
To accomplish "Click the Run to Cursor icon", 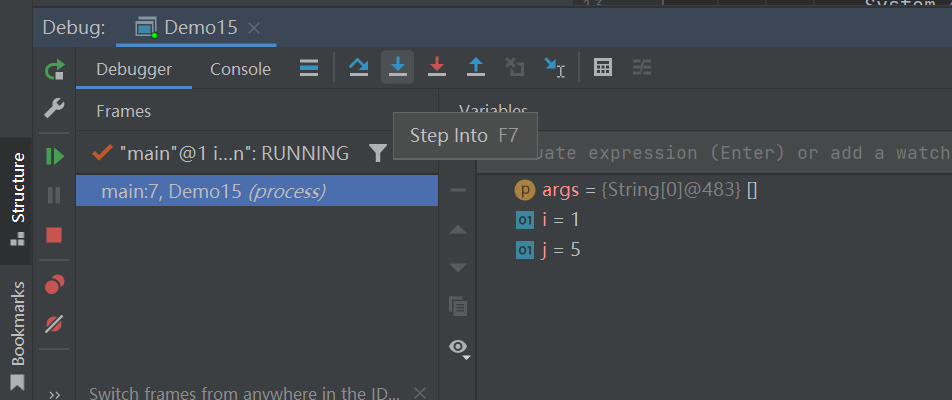I will [555, 68].
